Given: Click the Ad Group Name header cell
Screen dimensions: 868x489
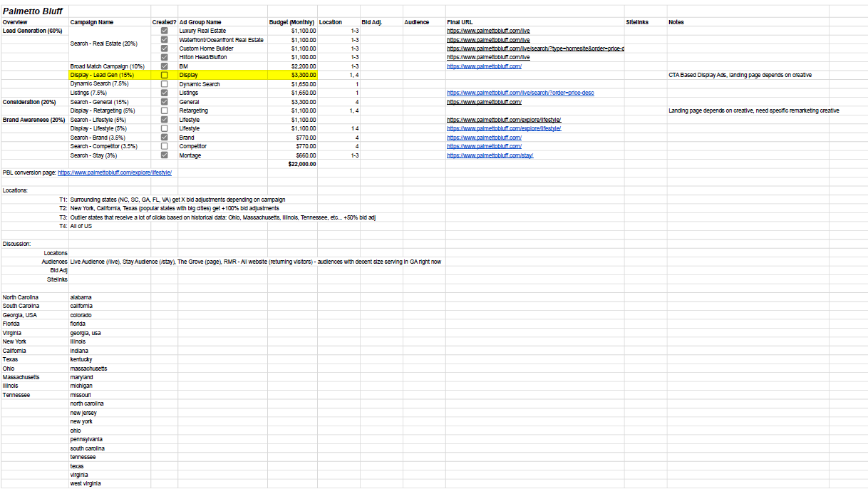Looking at the screenshot, I should coord(222,22).
